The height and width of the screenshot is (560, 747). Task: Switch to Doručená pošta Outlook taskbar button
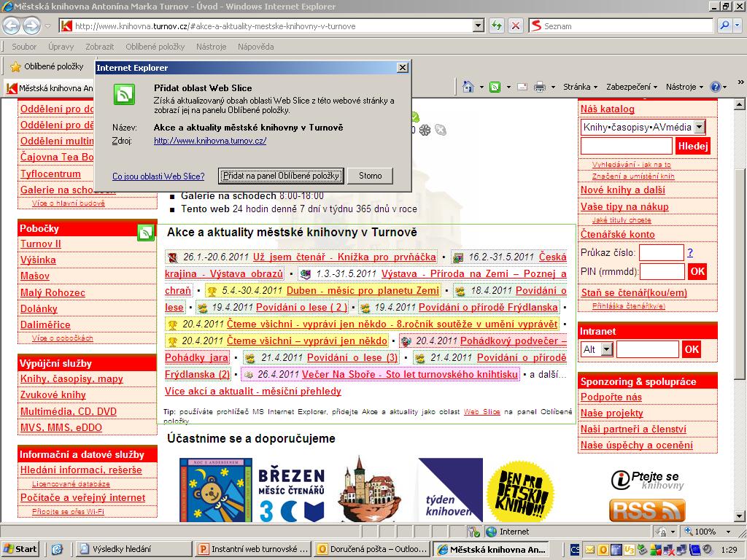(372, 549)
